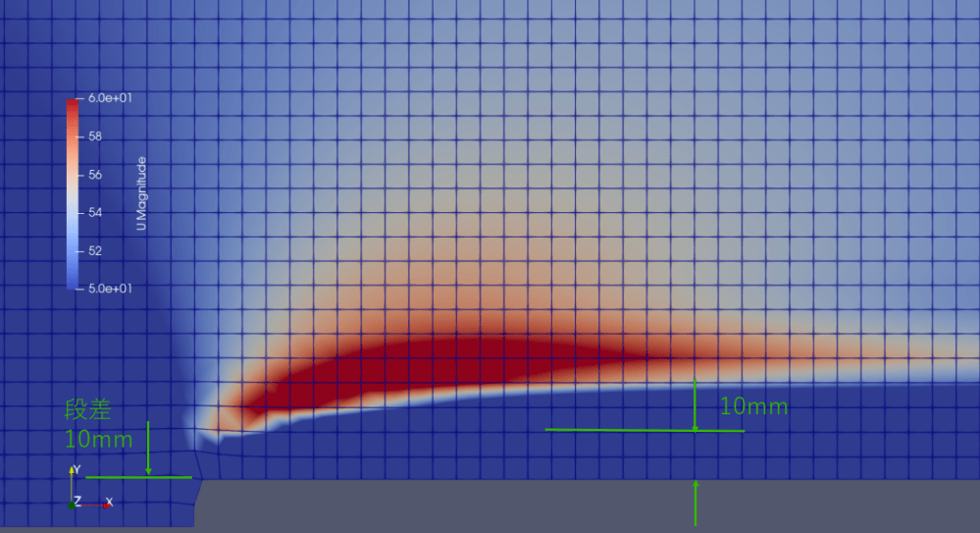Click the Y axis of orientation widget
Screen dimensions: 980x533
coord(72,483)
